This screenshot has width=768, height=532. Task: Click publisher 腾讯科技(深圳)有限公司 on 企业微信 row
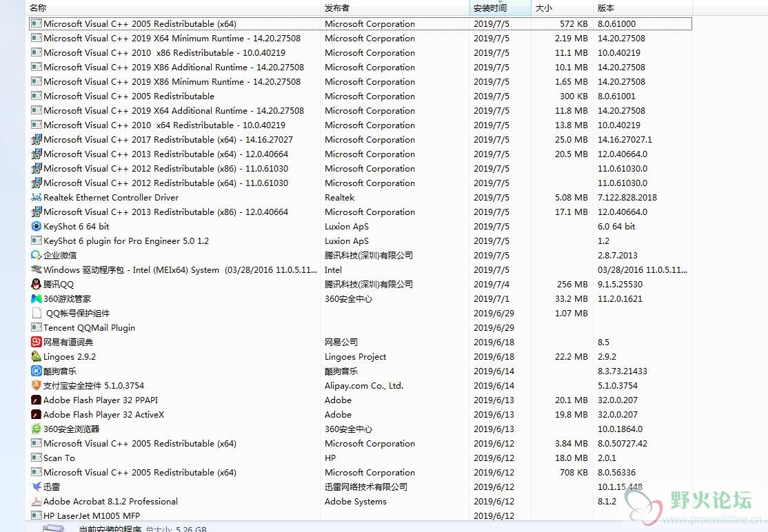click(x=369, y=255)
